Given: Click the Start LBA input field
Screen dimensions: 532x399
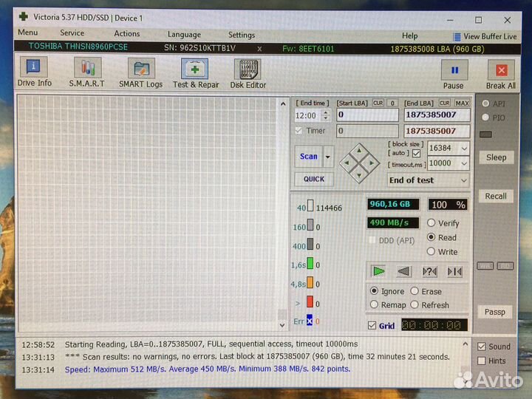Looking at the screenshot, I should tap(367, 115).
